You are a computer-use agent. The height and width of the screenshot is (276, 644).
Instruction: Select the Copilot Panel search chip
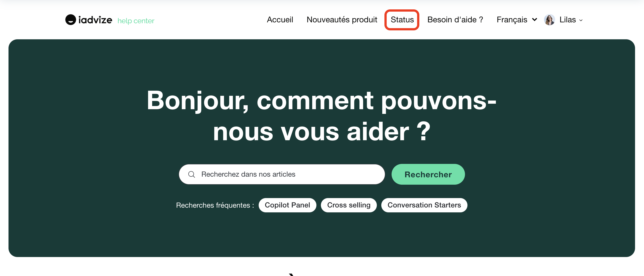click(x=287, y=205)
